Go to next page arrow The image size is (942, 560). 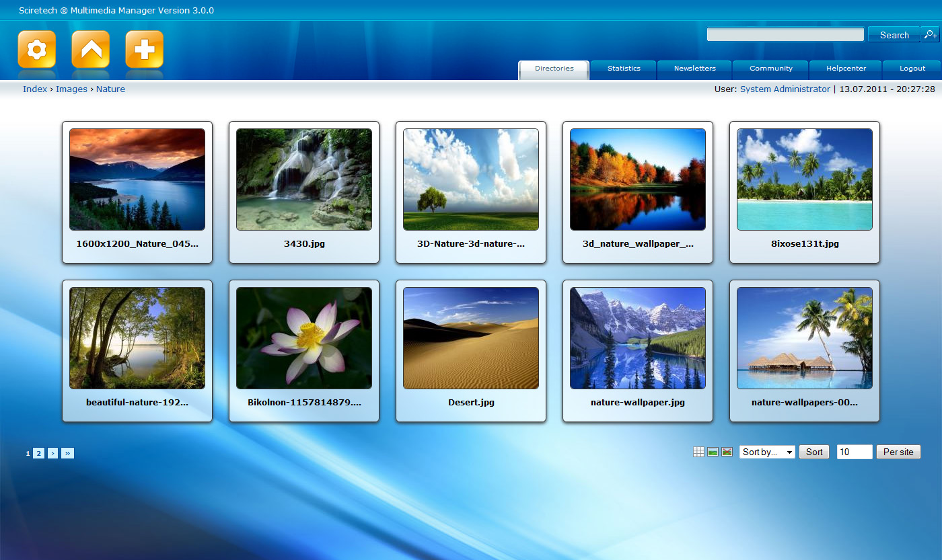pos(53,453)
